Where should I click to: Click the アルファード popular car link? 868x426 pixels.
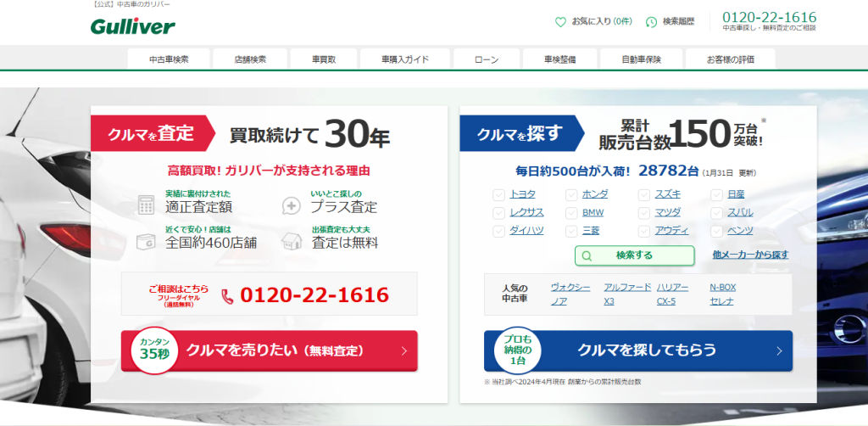(627, 287)
